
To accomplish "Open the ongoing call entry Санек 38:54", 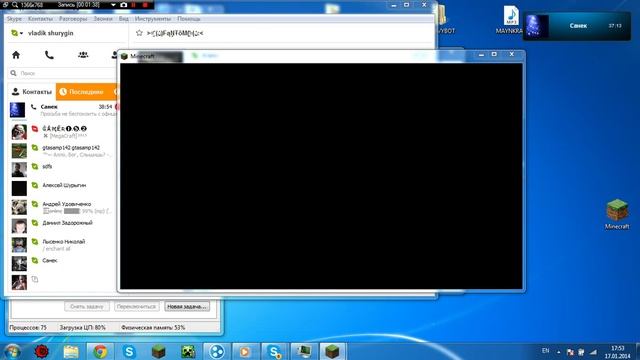I will point(64,110).
